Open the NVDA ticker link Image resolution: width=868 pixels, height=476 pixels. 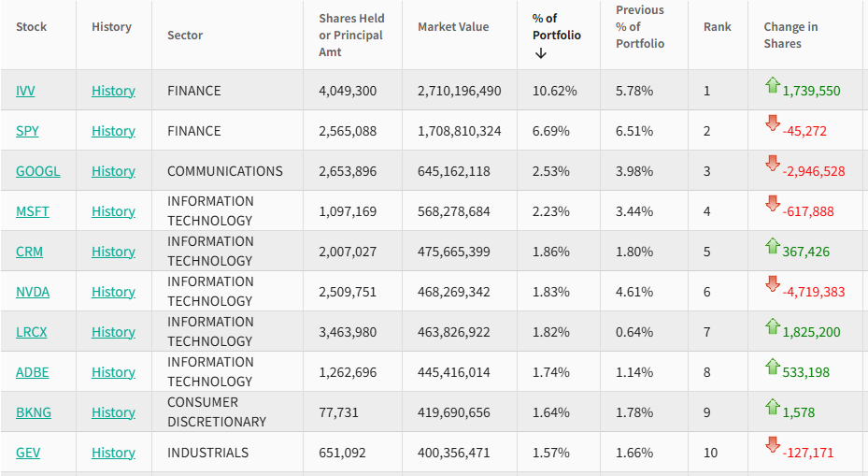coord(33,292)
